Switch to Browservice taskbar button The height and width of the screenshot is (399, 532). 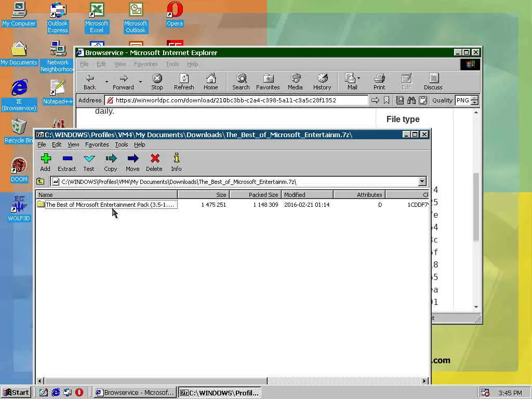pos(135,393)
